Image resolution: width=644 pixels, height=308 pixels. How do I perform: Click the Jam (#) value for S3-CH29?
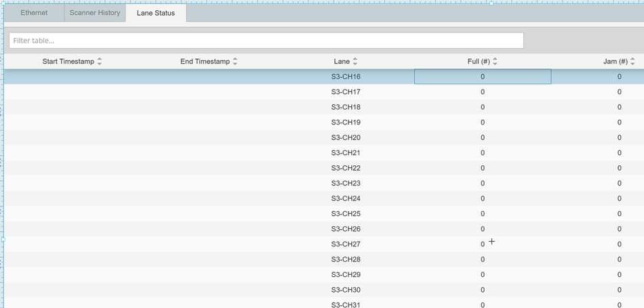point(619,274)
